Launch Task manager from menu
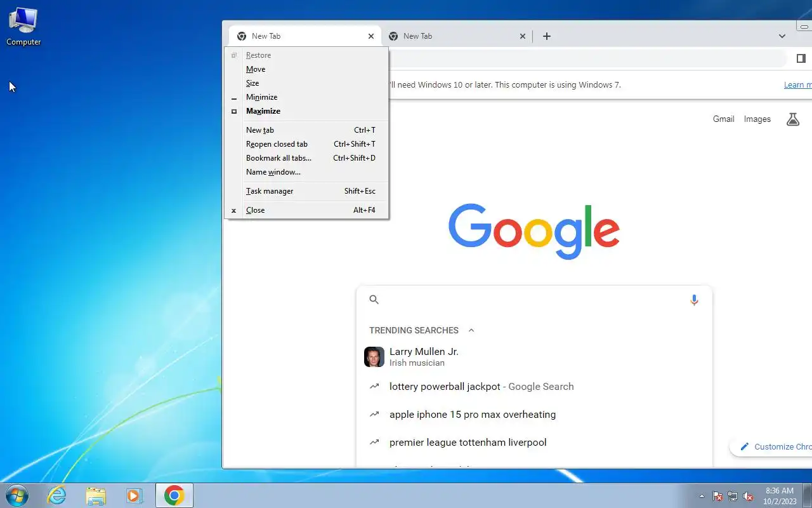 tap(306, 191)
